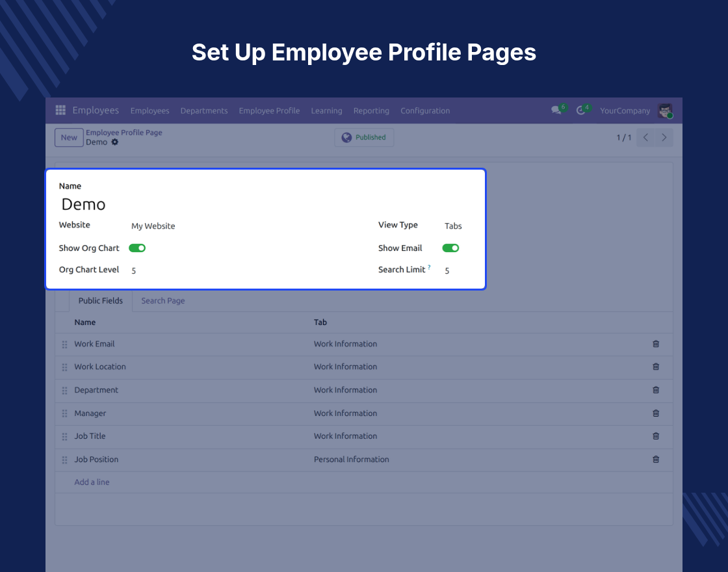
Task: Click Work Information cell in Manager row
Action: pos(345,413)
